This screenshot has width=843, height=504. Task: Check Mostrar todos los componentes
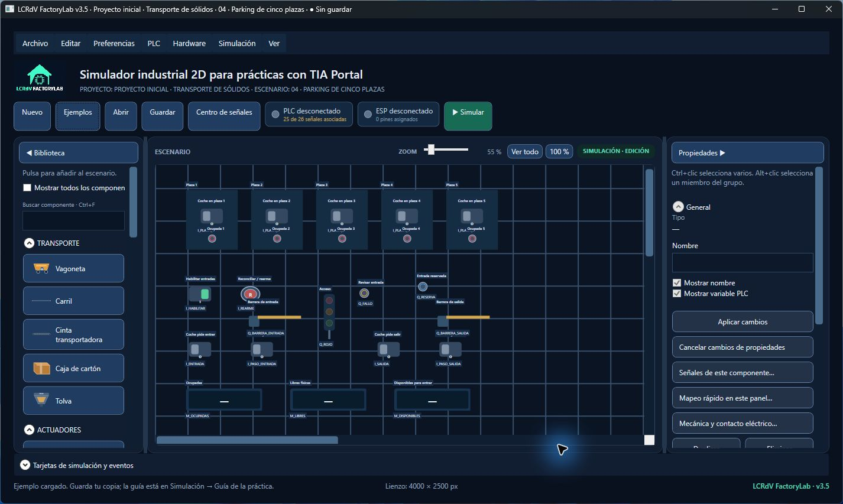(x=27, y=188)
